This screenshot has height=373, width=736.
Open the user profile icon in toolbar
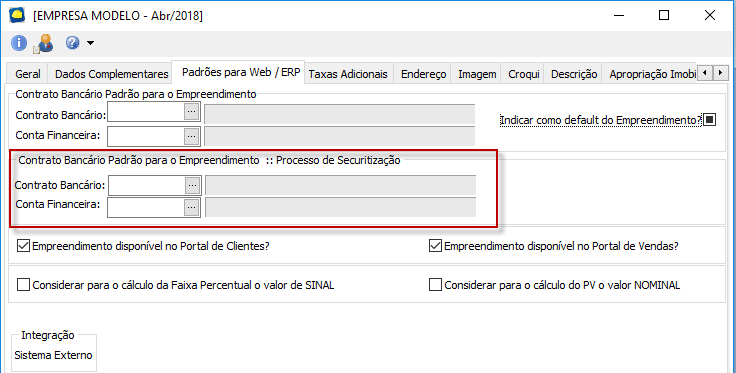(x=44, y=43)
